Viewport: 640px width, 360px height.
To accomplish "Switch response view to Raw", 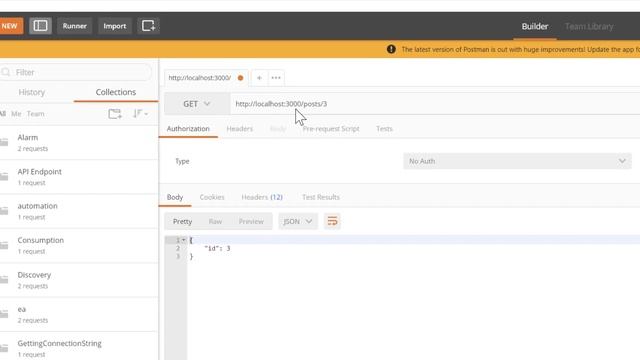I will tap(215, 221).
